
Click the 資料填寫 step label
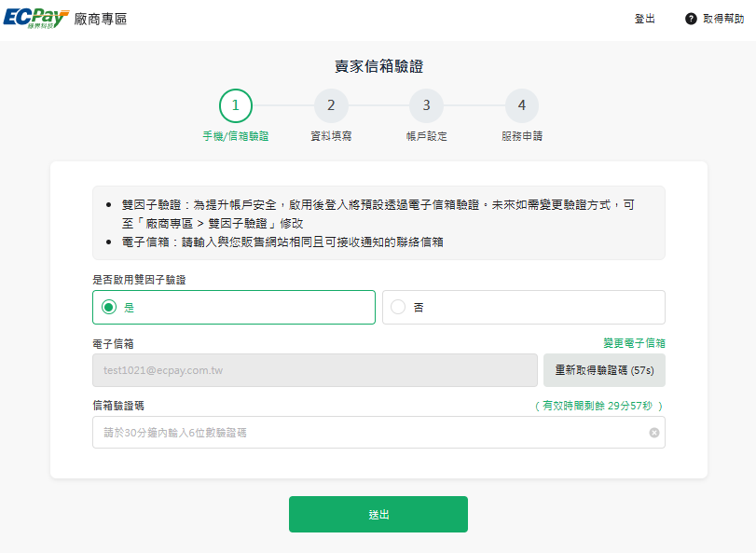click(x=331, y=136)
